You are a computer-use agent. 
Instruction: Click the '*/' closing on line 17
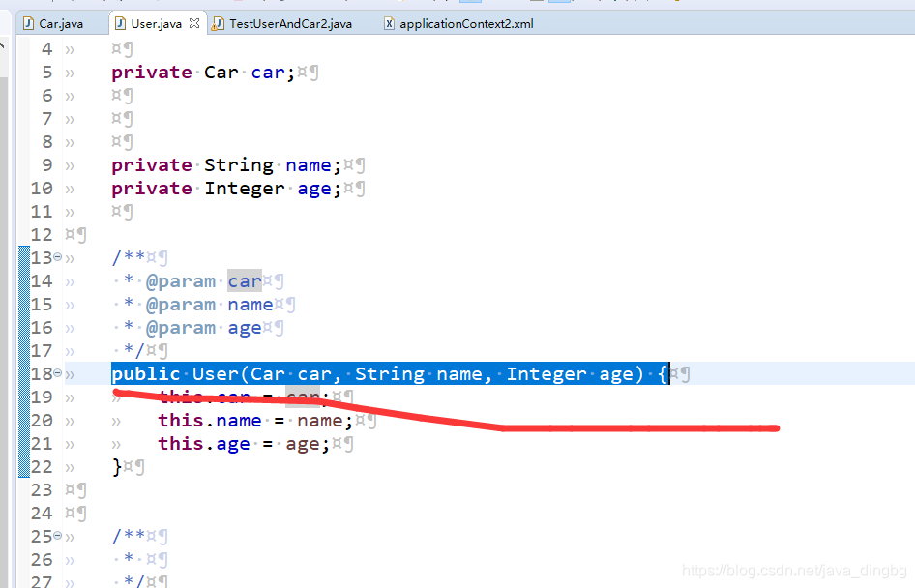click(134, 350)
